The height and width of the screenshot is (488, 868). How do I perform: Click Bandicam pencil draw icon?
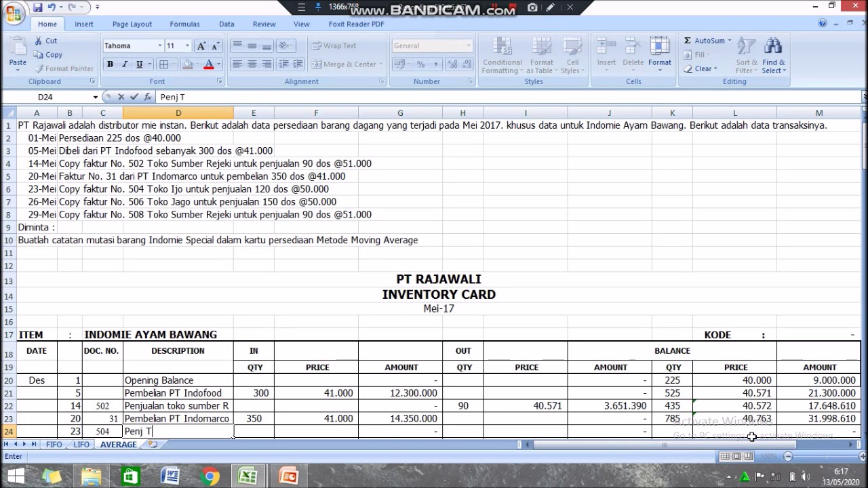551,7
